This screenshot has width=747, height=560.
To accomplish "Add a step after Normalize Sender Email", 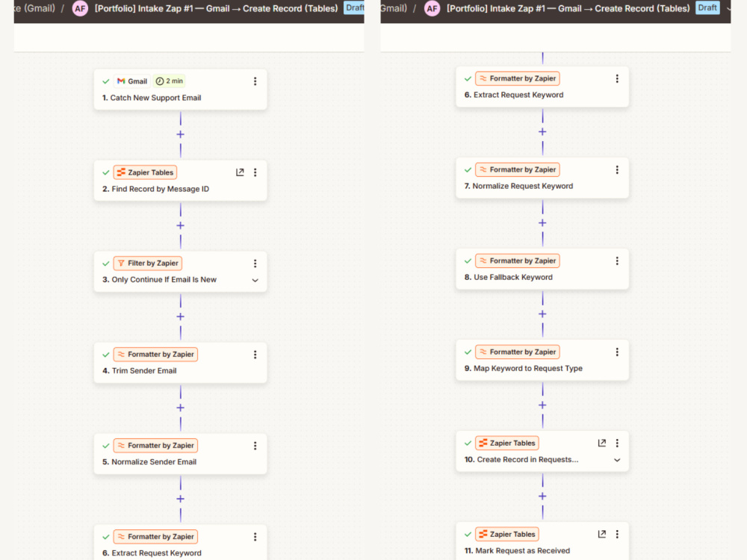I will pyautogui.click(x=181, y=499).
